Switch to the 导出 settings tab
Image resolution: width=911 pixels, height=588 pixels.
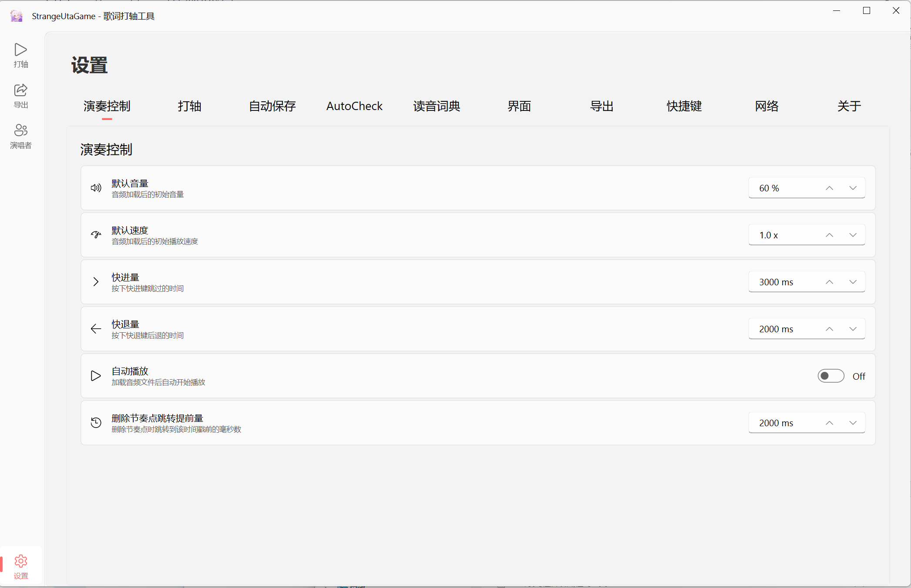coord(602,106)
